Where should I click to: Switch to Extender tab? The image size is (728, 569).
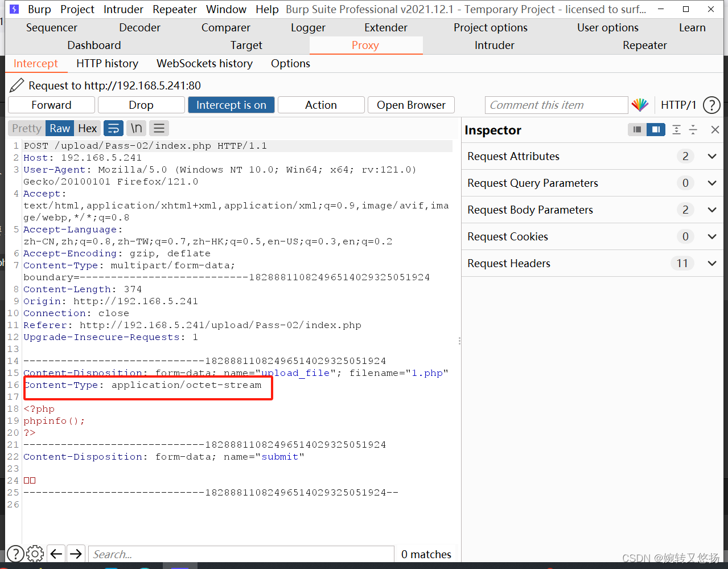(386, 27)
